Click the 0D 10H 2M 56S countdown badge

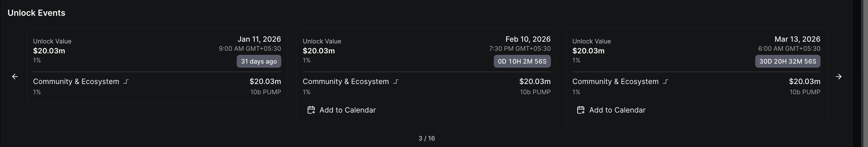522,61
